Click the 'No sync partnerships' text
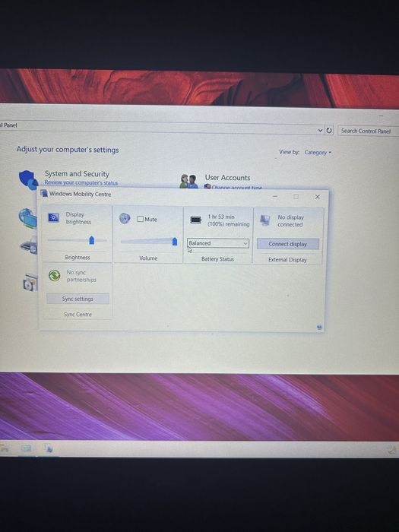399x532 pixels. [x=81, y=276]
